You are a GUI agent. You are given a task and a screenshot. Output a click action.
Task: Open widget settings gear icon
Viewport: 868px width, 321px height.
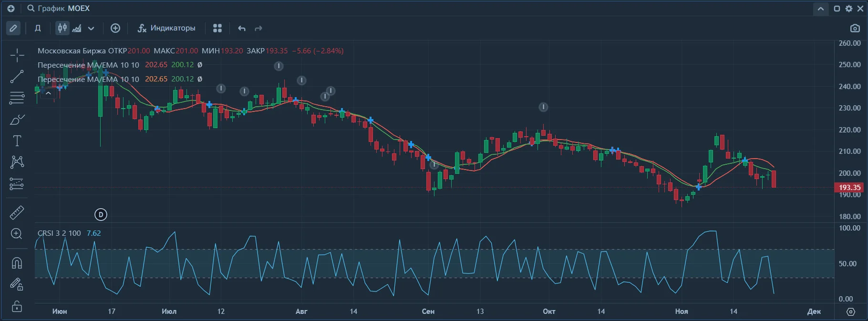[849, 9]
